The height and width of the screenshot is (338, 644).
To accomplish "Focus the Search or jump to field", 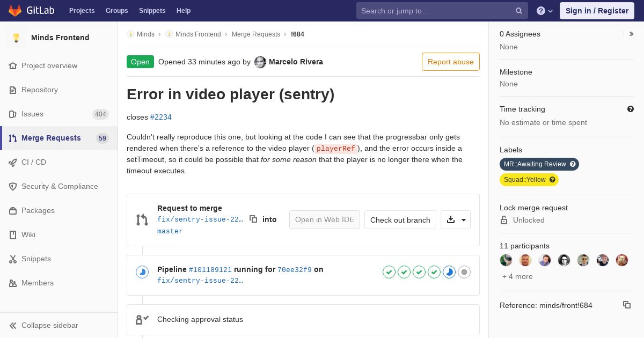I will [x=442, y=11].
